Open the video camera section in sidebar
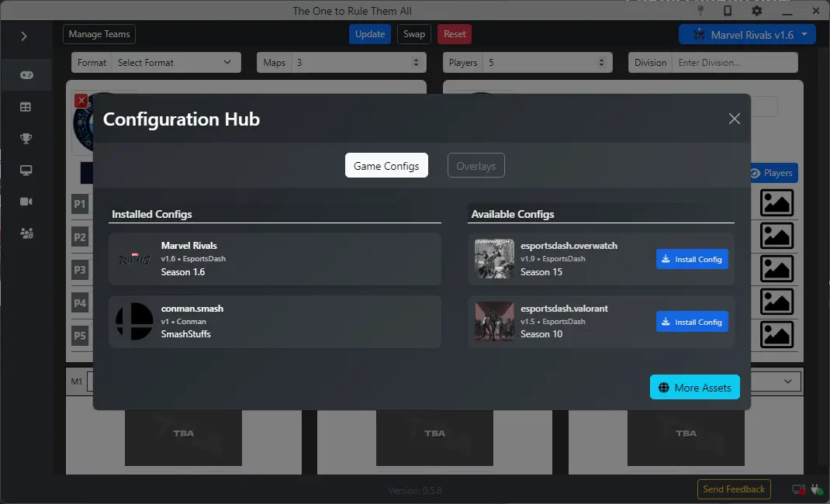The image size is (830, 504). click(26, 201)
